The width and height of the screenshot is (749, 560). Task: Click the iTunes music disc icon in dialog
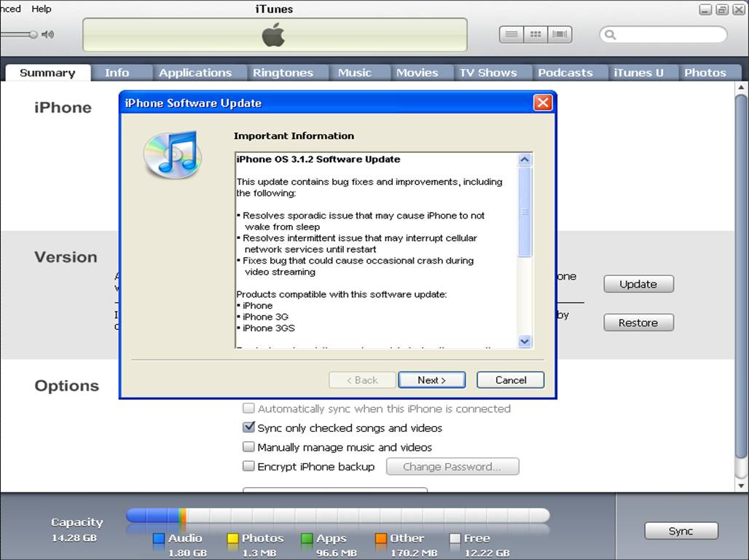tap(173, 154)
